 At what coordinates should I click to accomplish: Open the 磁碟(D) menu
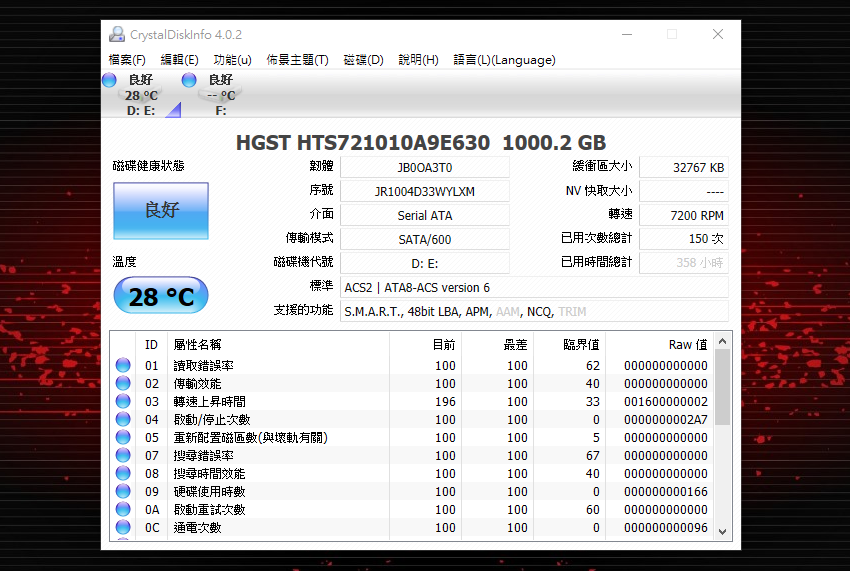click(x=363, y=60)
